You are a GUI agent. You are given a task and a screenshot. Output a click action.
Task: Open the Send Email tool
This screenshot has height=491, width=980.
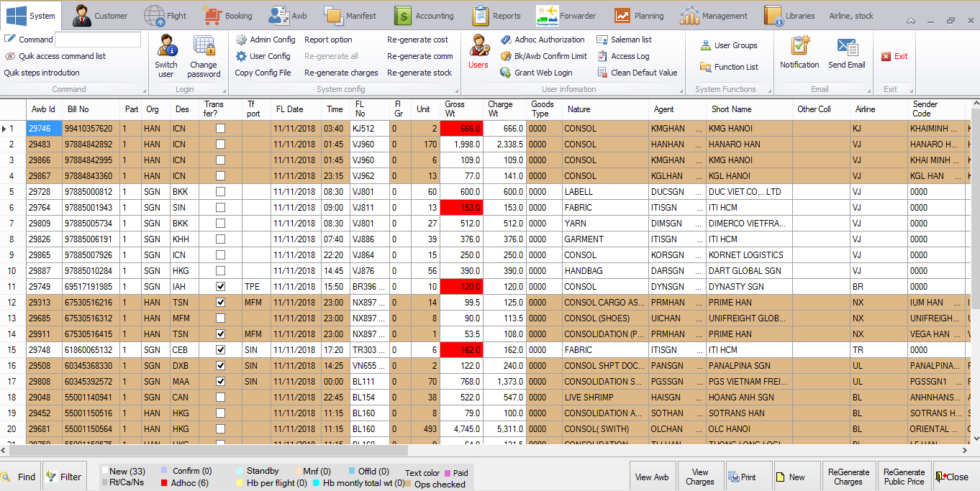pos(846,47)
